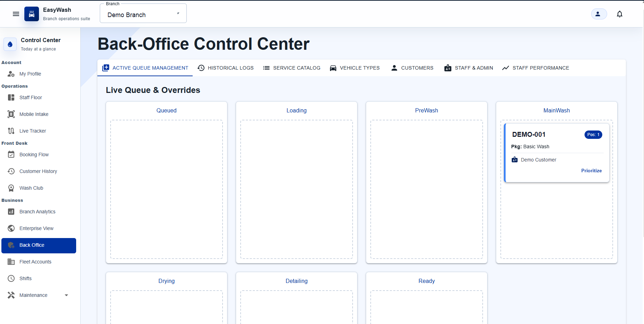Open the Branch dropdown selector
644x324 pixels.
[x=143, y=14]
